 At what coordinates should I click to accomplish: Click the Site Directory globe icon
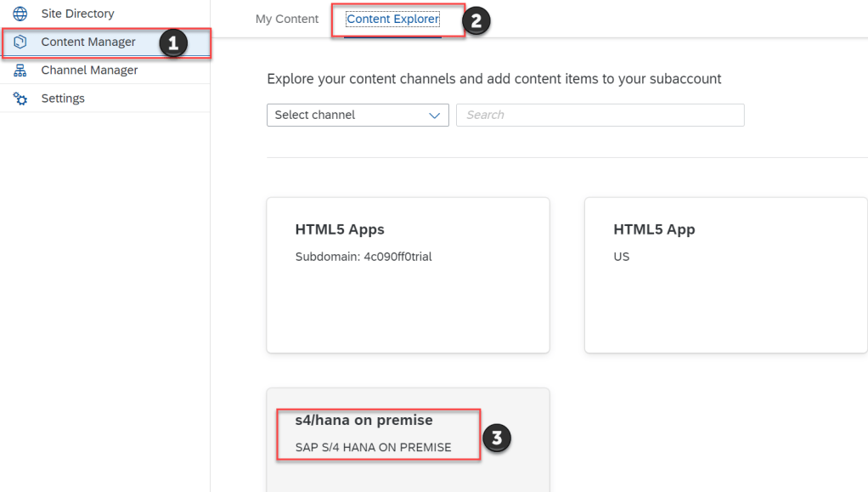(x=20, y=14)
